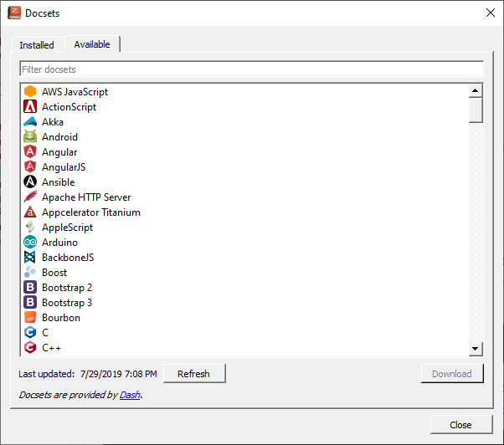The width and height of the screenshot is (504, 445).
Task: Pick the 'C++' docset name
Action: (x=51, y=348)
